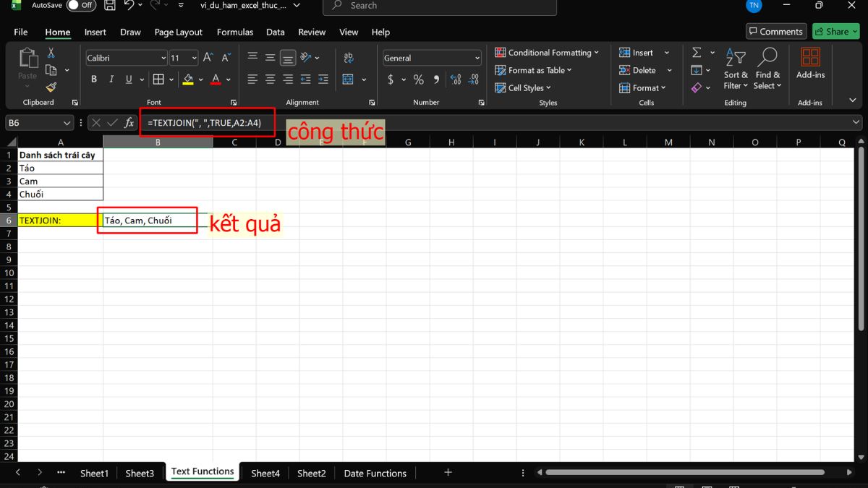Viewport: 868px width, 488px height.
Task: Open the Add-ins icon in ribbon
Action: [x=810, y=63]
